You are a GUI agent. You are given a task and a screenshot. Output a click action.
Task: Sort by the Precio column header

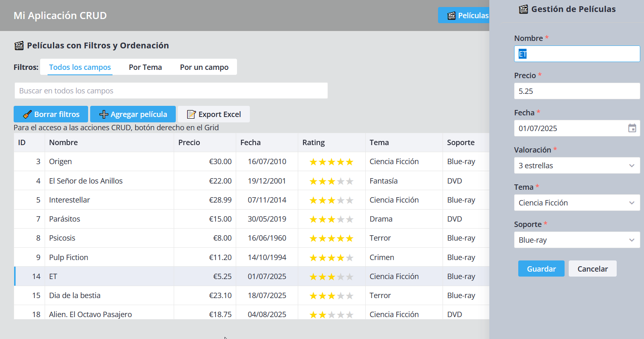[205, 142]
